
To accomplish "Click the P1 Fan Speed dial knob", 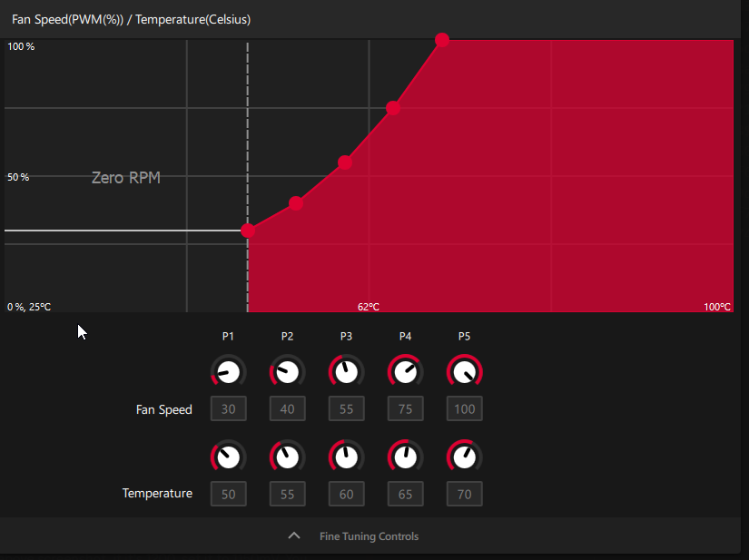I will (228, 372).
